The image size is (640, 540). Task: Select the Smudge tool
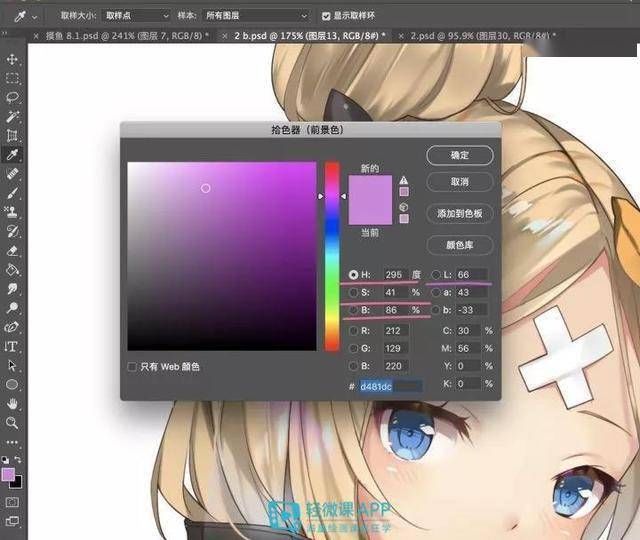(12, 289)
